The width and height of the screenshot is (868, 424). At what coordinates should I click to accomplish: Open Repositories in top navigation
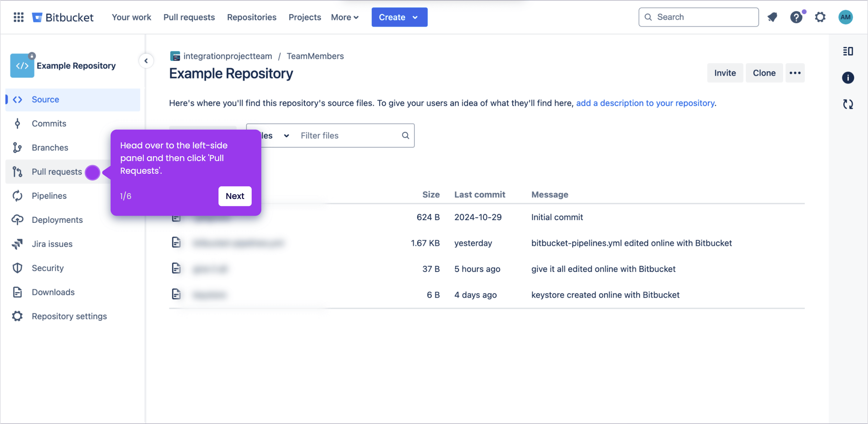coord(252,17)
